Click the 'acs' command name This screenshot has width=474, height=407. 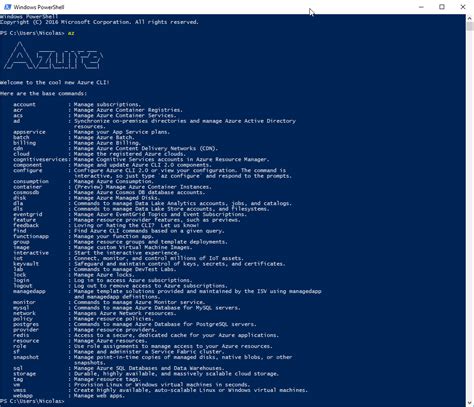[18, 115]
